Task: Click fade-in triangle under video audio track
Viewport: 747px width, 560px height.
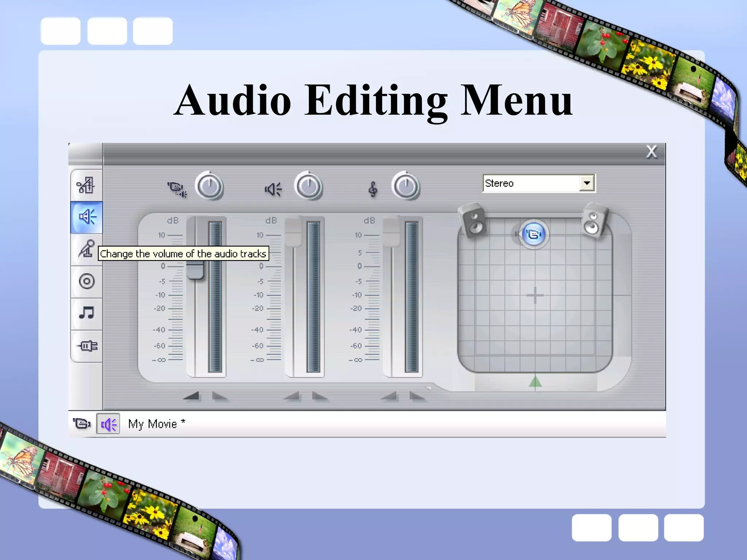Action: (x=191, y=396)
